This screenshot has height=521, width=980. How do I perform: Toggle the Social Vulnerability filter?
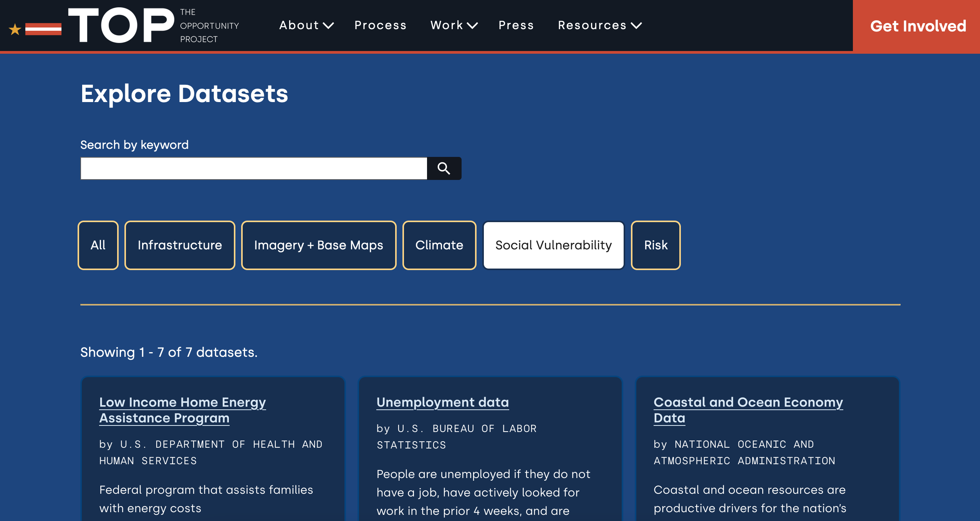pos(553,245)
